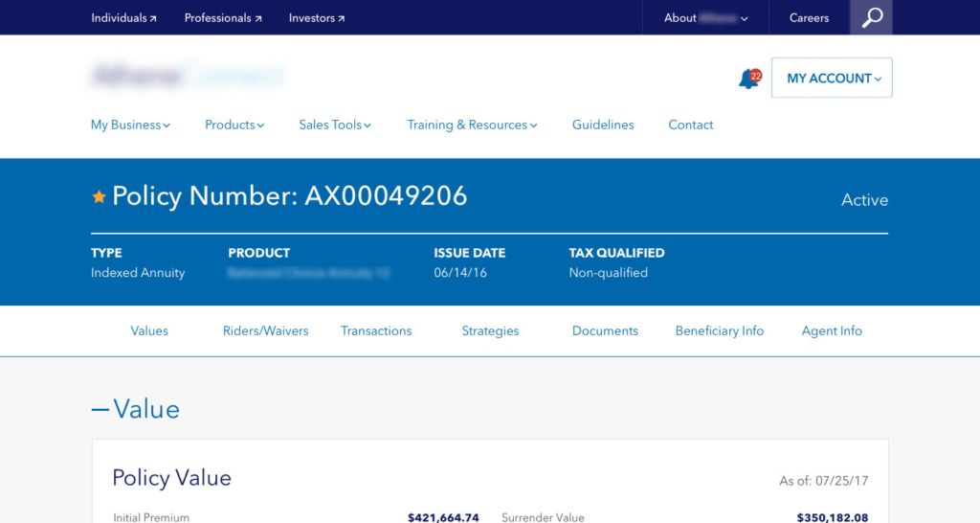Visit the Investors external link
980x523 pixels.
pyautogui.click(x=317, y=17)
